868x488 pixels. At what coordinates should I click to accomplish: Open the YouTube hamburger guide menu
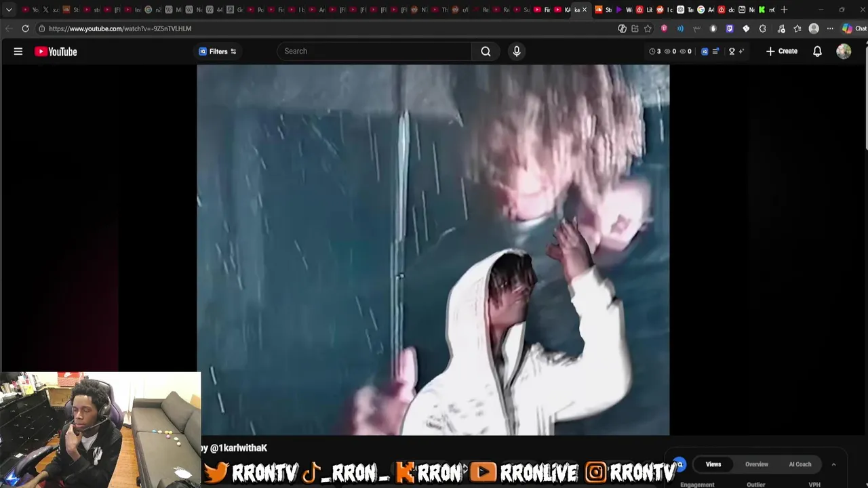click(18, 52)
